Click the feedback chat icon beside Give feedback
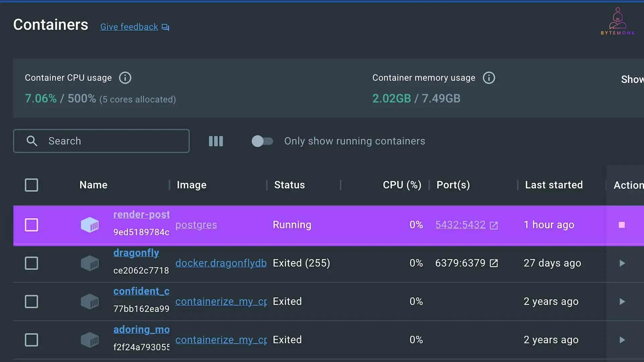This screenshot has height=362, width=644. pyautogui.click(x=165, y=27)
